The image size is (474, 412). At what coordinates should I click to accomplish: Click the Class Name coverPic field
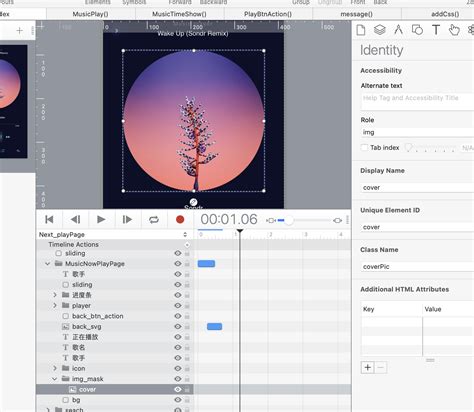pos(417,267)
